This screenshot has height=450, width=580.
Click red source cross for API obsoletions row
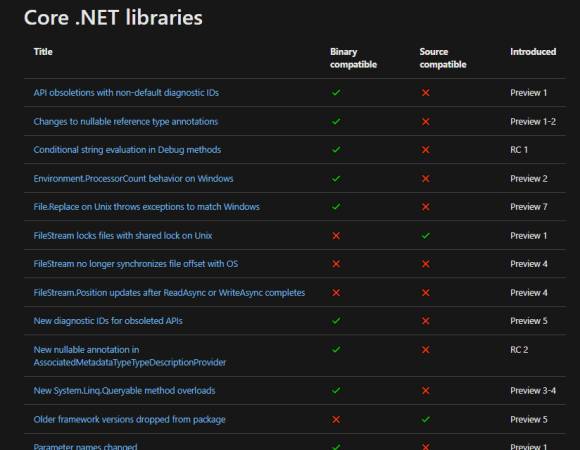(426, 92)
